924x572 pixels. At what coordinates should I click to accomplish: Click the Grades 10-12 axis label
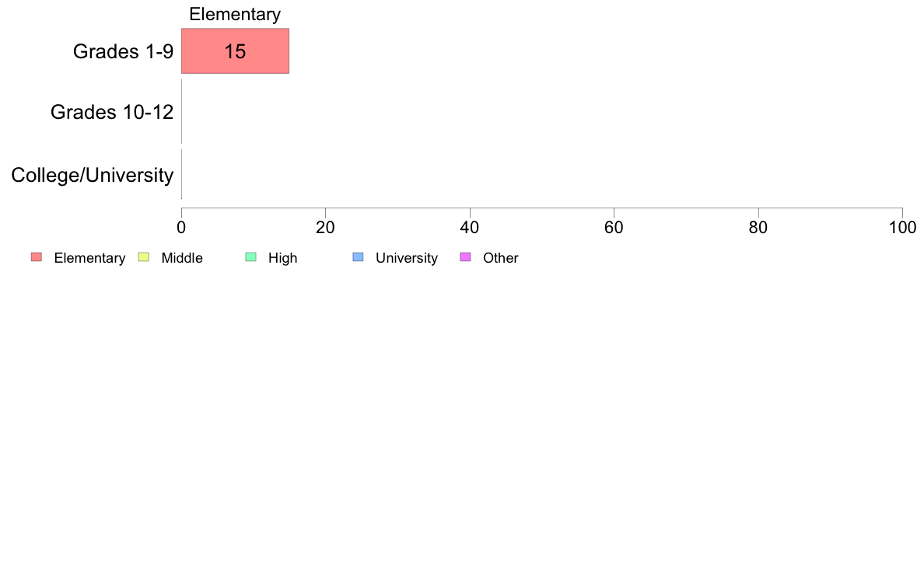click(x=112, y=112)
